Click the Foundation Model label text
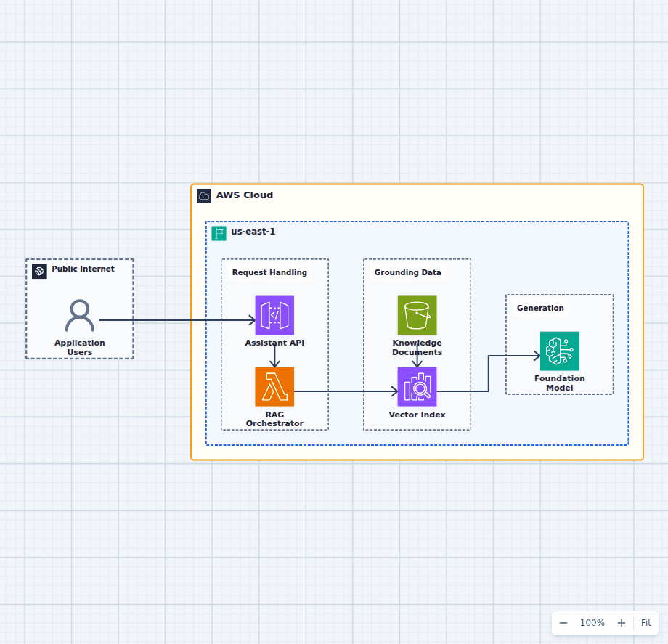The height and width of the screenshot is (644, 668). tap(559, 383)
